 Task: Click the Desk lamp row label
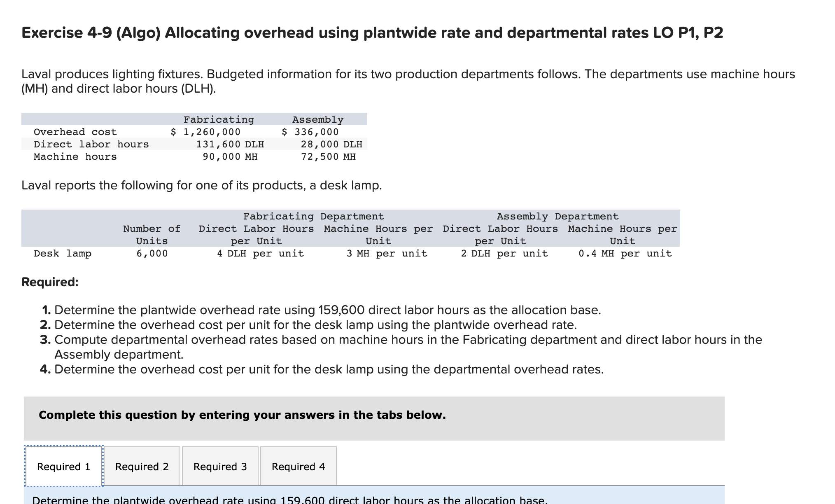coord(63,253)
